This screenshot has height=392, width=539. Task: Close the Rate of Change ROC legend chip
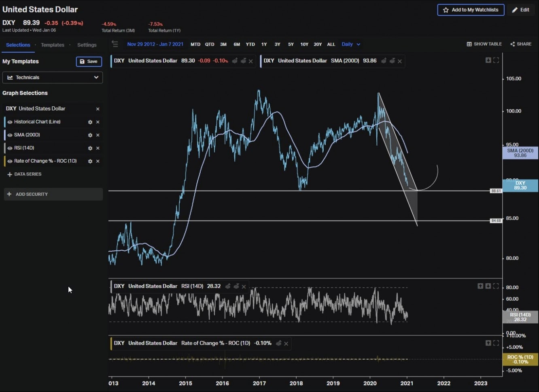pos(286,343)
